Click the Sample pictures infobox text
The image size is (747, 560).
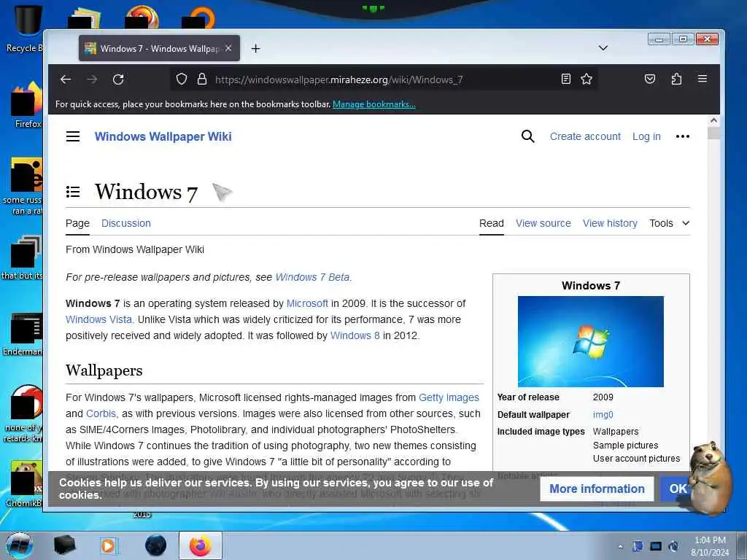click(x=625, y=446)
